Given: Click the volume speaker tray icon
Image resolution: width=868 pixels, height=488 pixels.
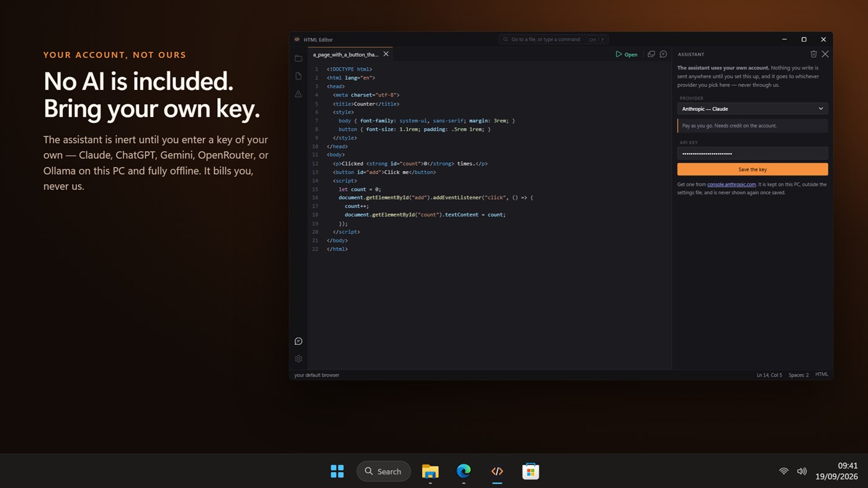Looking at the screenshot, I should coord(802,471).
